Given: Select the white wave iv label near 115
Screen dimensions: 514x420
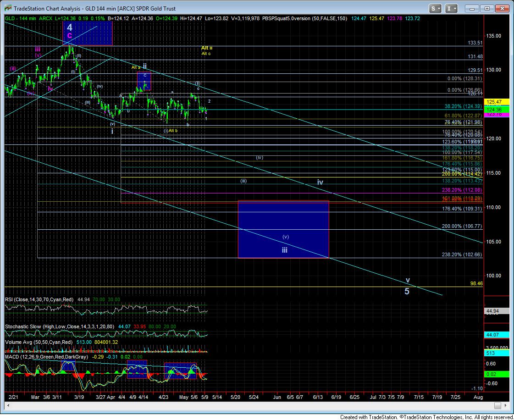Looking at the screenshot, I should point(320,182).
